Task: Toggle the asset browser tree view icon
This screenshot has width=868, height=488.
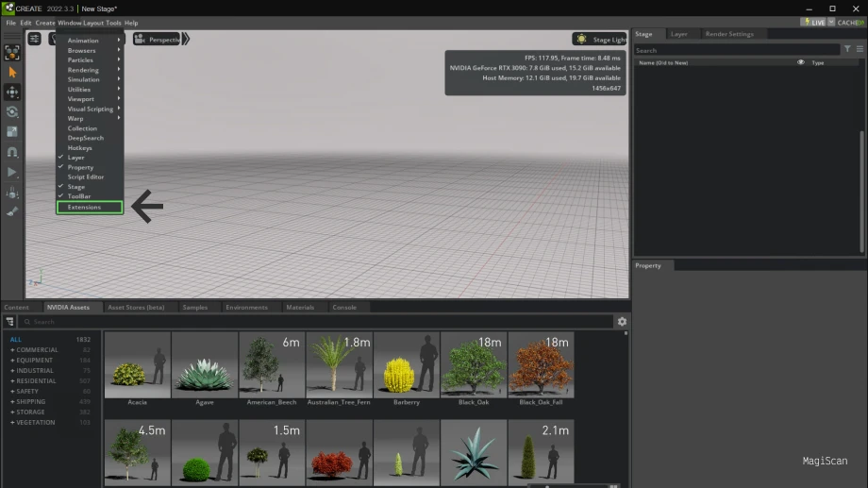Action: [x=9, y=321]
